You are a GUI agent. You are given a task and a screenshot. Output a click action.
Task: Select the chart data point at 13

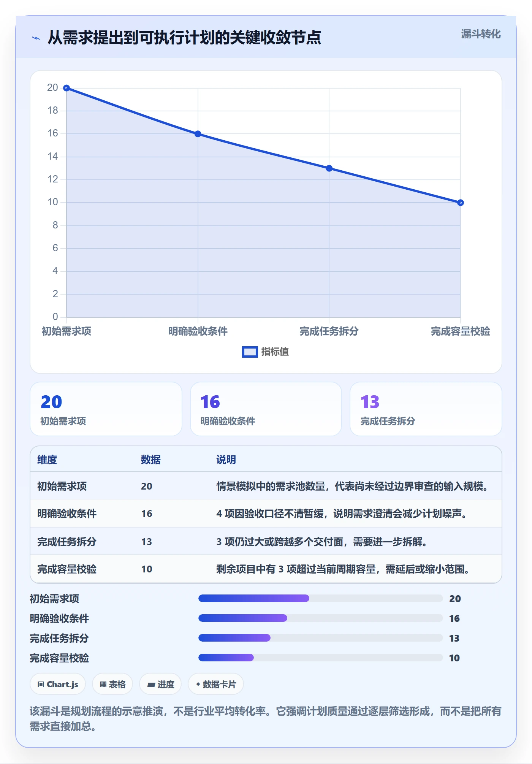[x=329, y=168]
